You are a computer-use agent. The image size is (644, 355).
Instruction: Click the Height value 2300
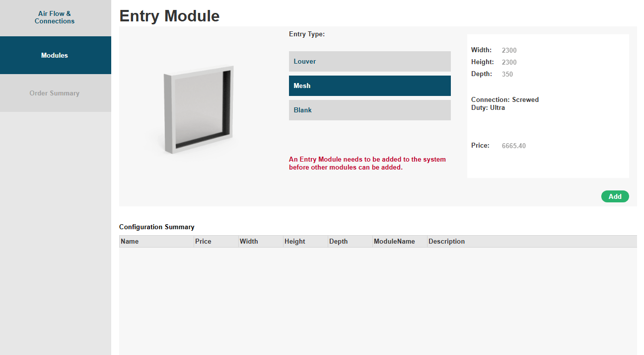[x=509, y=62]
